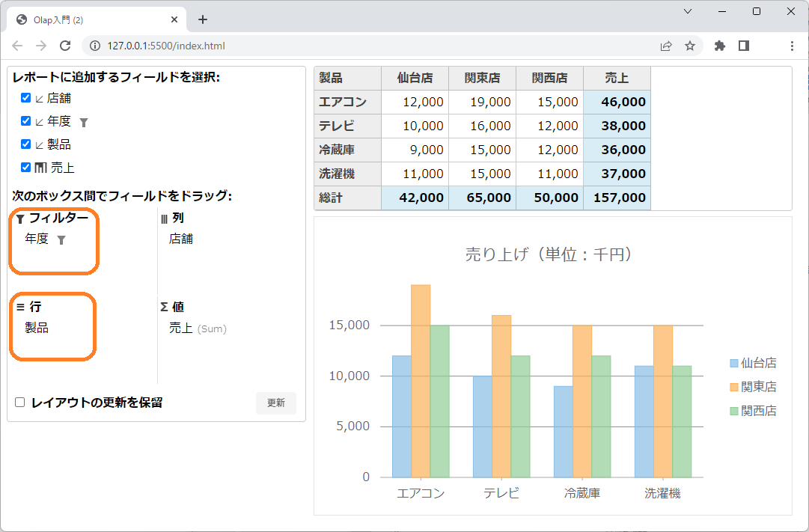Click the blue 仙台店 bar for 冷蔵庫
The image size is (809, 532).
click(x=563, y=432)
